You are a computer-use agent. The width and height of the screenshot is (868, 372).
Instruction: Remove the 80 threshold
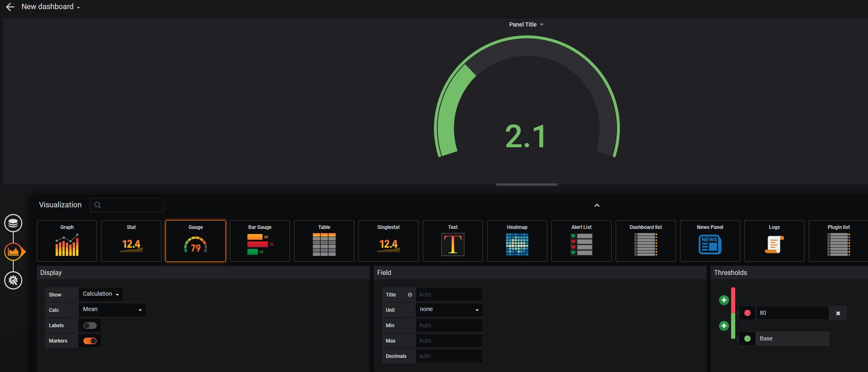click(x=838, y=313)
